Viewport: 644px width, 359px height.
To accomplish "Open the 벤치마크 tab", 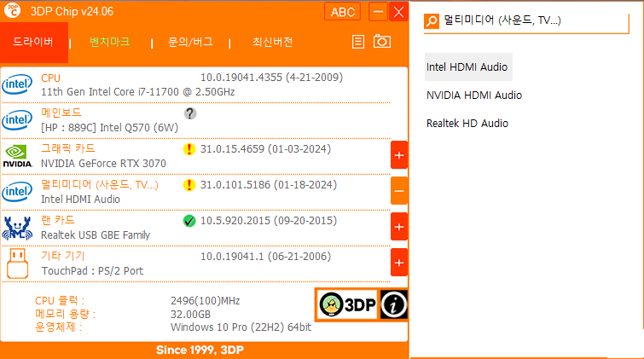I will pos(110,42).
